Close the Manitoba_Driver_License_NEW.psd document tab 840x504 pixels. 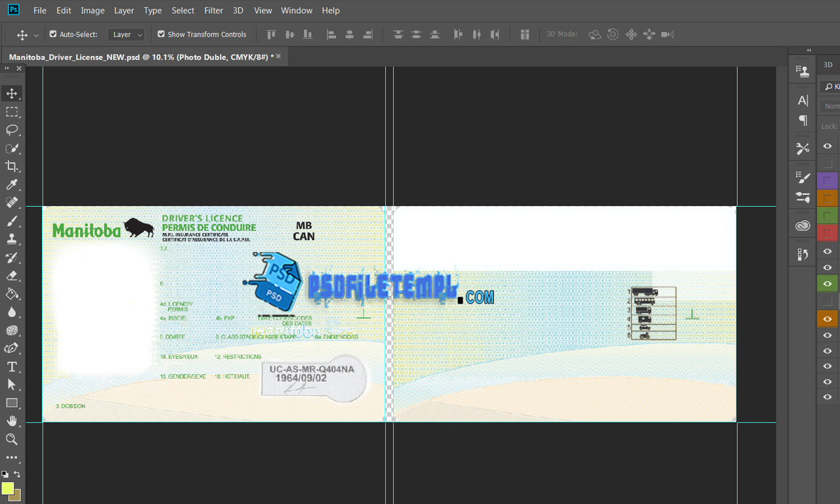coord(278,56)
